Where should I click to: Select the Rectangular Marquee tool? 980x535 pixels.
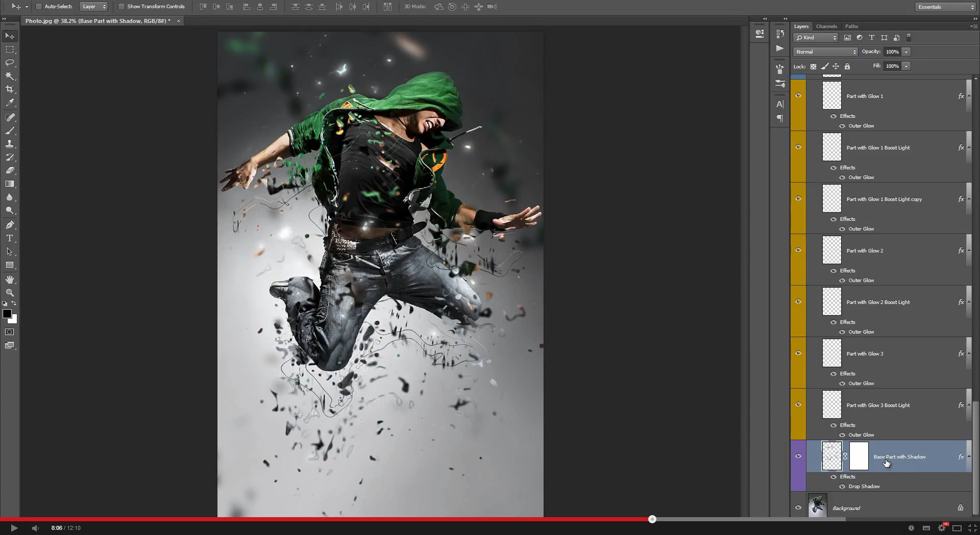pyautogui.click(x=10, y=49)
